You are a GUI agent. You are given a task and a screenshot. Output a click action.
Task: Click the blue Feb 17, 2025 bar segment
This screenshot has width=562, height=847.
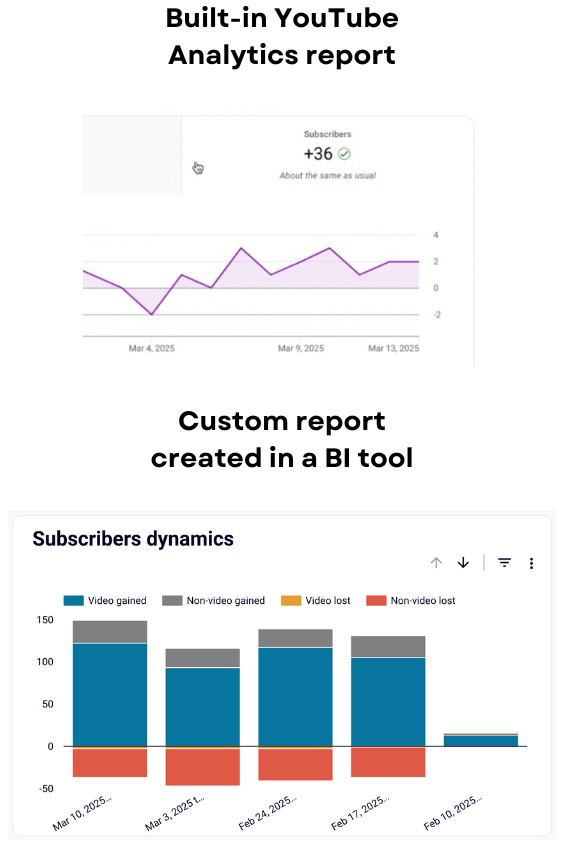coord(388,702)
